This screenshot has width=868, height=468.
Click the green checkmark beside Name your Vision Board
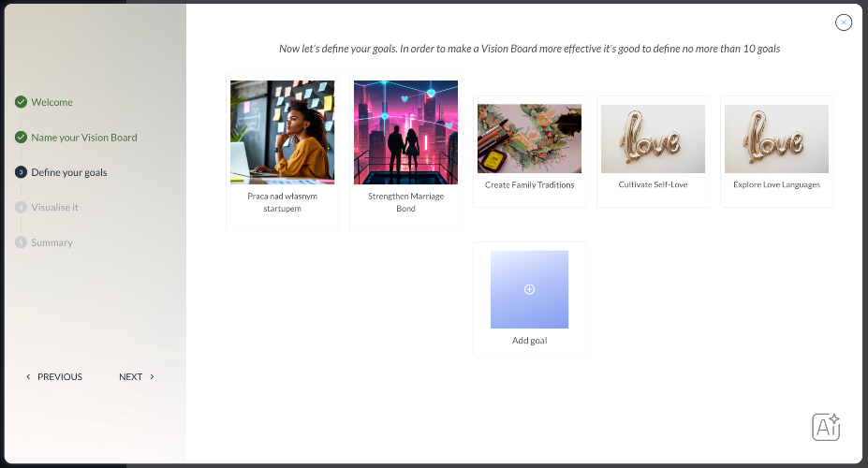21,138
